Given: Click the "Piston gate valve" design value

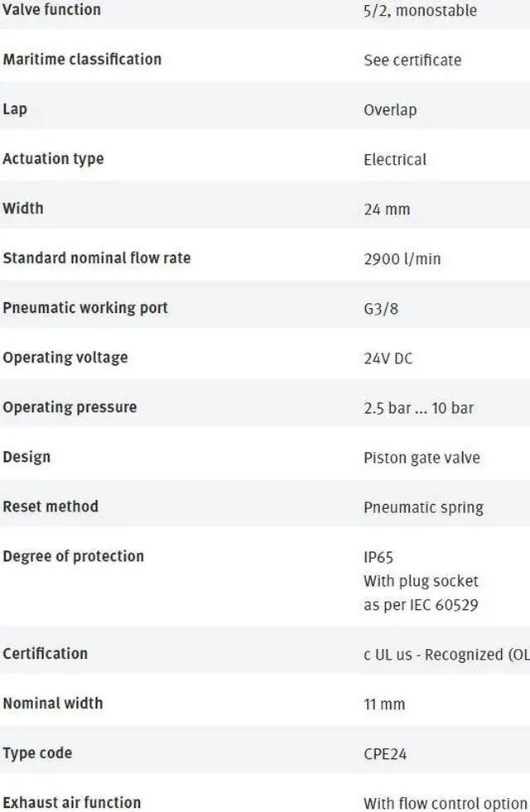Looking at the screenshot, I should [422, 457].
